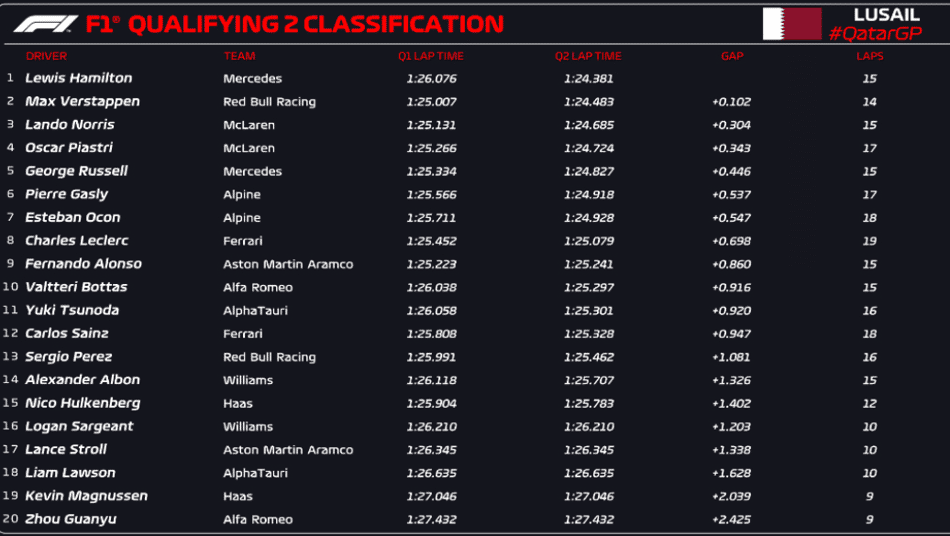Screen dimensions: 950x536
Task: Select driver name Lewis Hamilton
Action: pyautogui.click(x=79, y=78)
